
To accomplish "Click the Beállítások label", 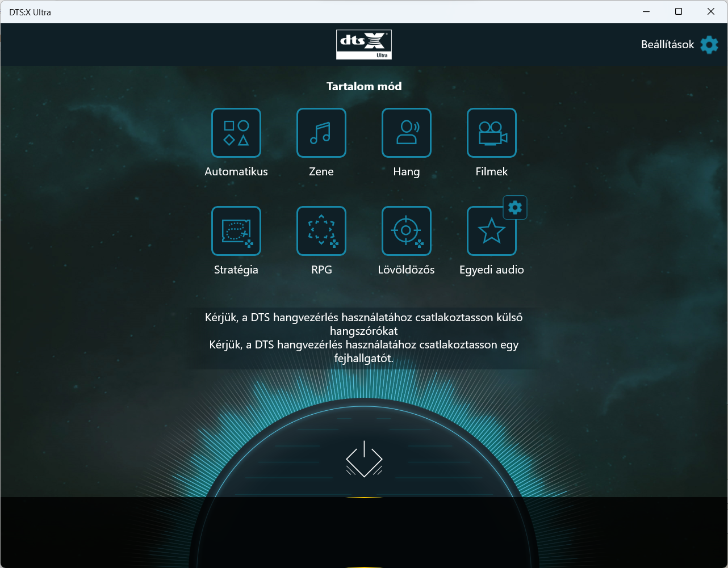I will pyautogui.click(x=668, y=45).
